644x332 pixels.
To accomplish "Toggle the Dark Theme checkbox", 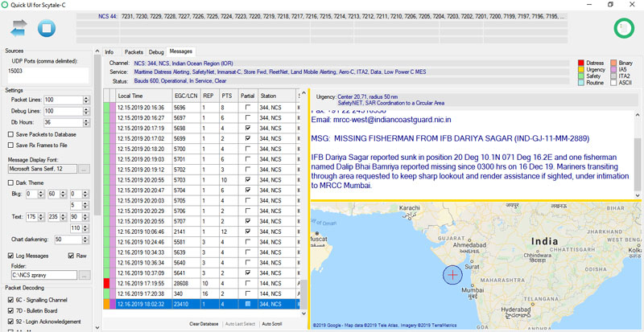I will (x=10, y=183).
